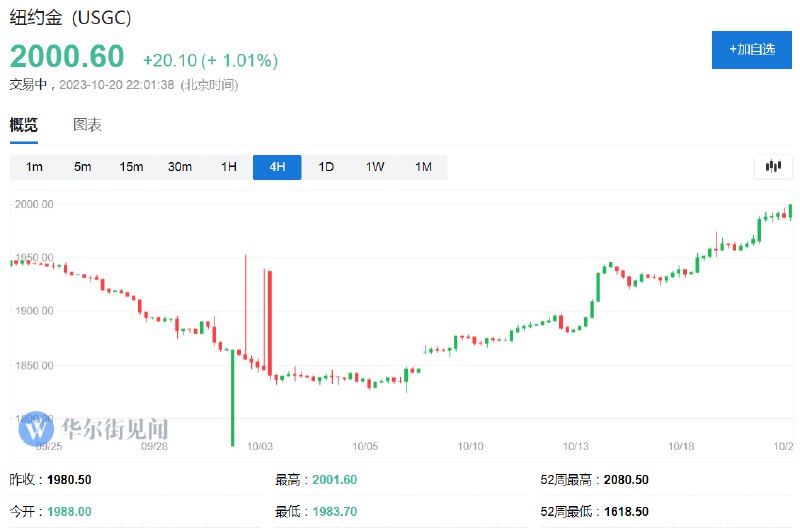
Task: Select the 5m timeframe
Action: (x=83, y=167)
